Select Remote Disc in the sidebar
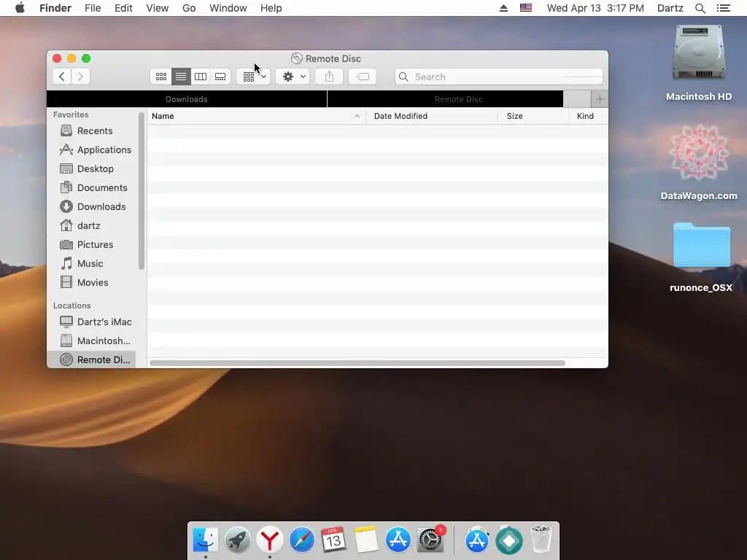This screenshot has width=747, height=560. [x=91, y=360]
